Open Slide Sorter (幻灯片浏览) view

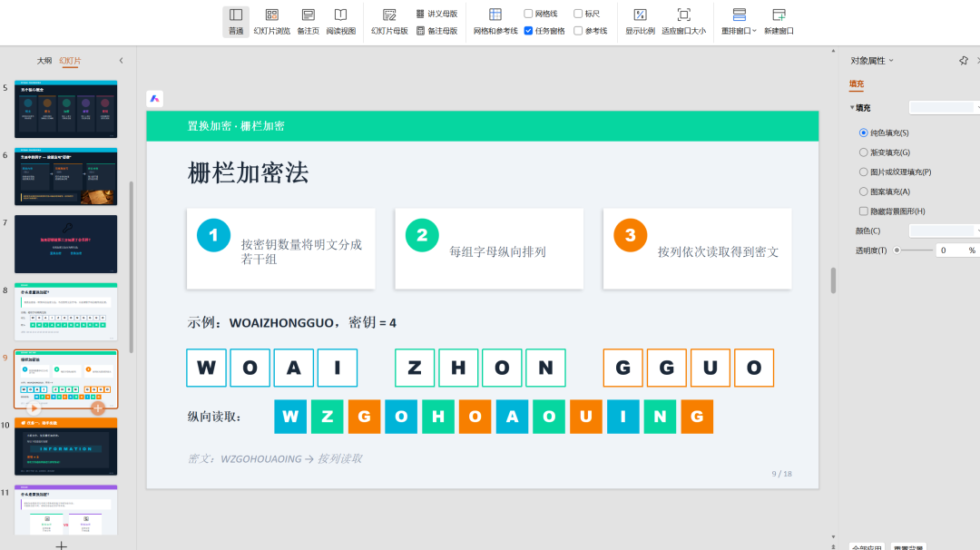point(272,21)
